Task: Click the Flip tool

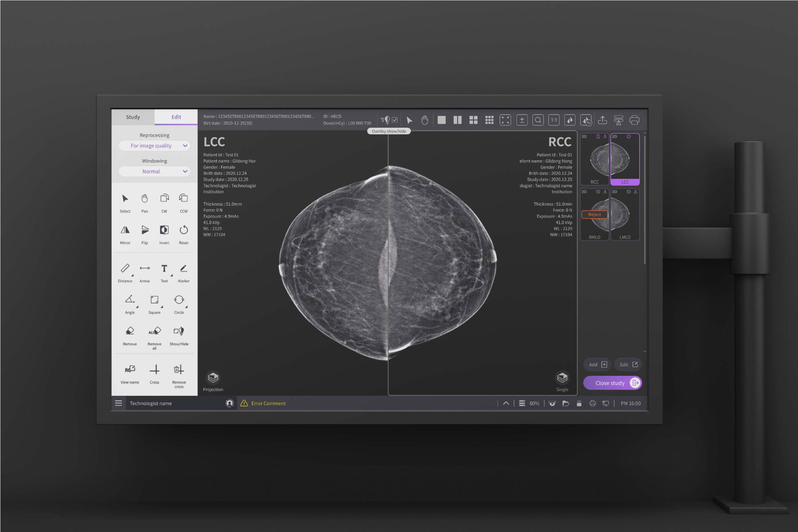Action: [x=145, y=235]
